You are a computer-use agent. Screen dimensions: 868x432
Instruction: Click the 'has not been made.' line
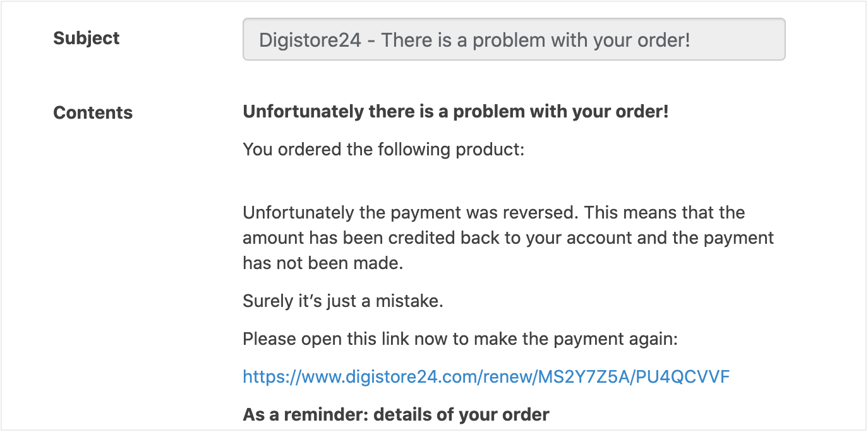(x=322, y=263)
